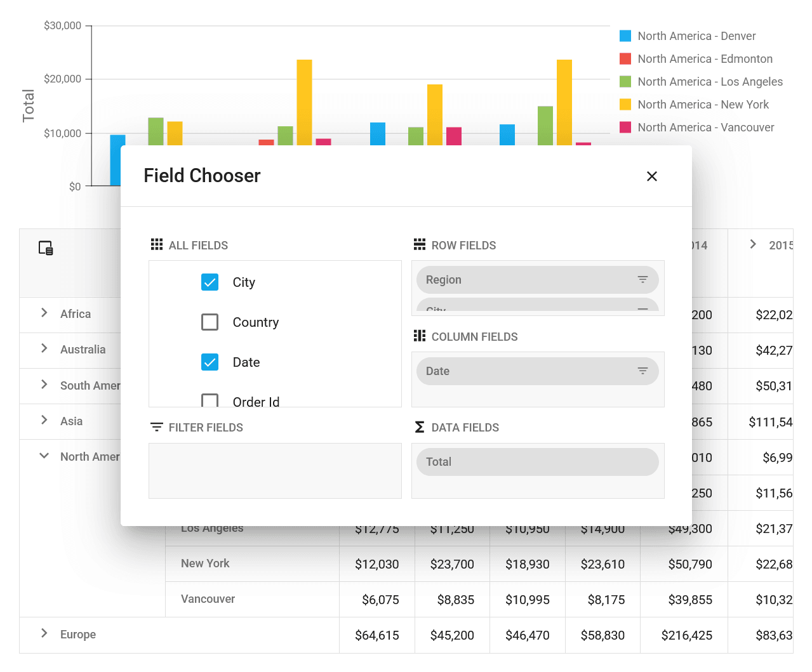
Task: Collapse the North America row
Action: click(44, 456)
